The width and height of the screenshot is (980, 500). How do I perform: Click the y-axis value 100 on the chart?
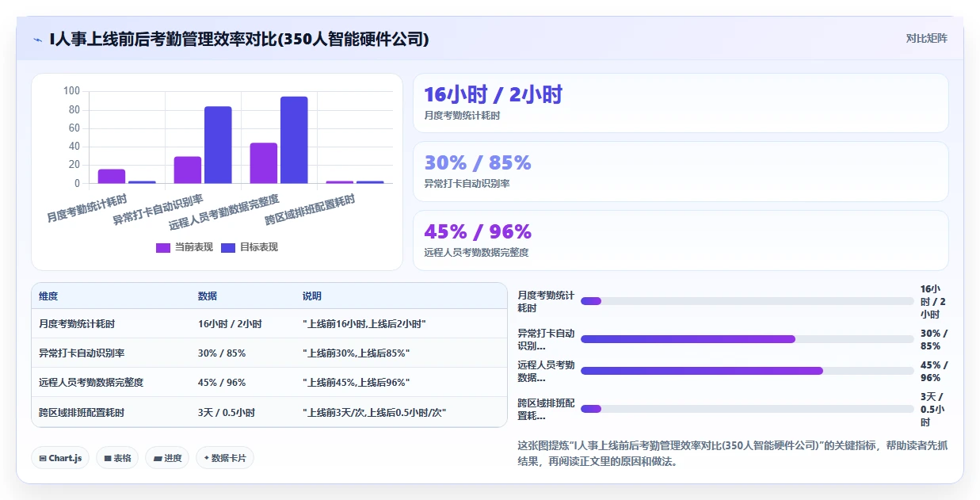click(x=72, y=91)
